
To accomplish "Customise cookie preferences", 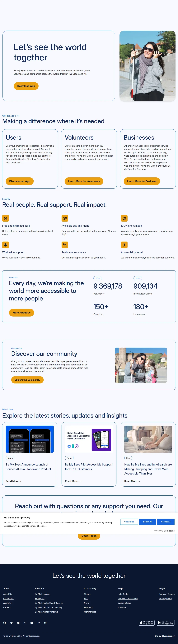I will tap(129, 522).
